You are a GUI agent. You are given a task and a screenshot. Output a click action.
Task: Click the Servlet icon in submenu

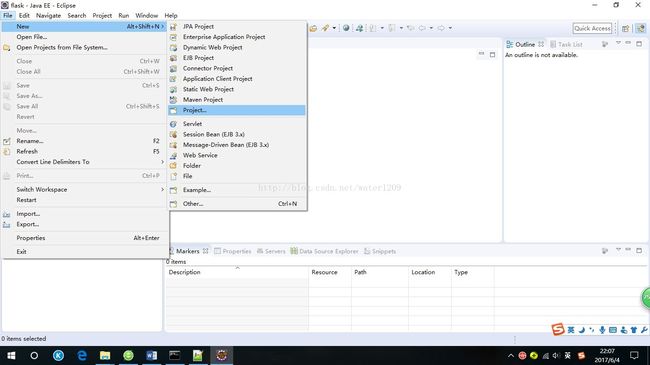pos(174,124)
